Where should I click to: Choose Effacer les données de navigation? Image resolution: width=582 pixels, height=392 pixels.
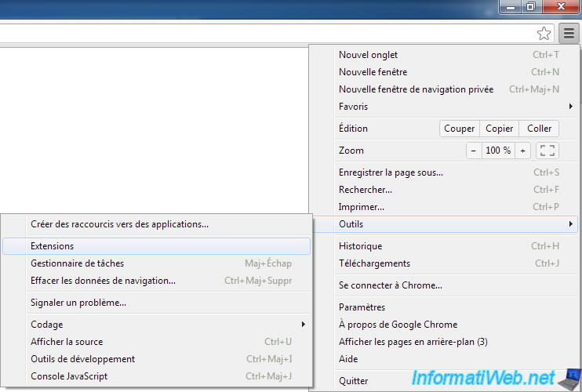point(103,281)
